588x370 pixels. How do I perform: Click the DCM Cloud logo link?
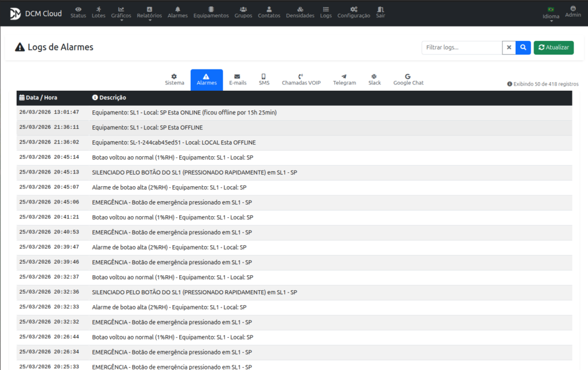click(36, 13)
